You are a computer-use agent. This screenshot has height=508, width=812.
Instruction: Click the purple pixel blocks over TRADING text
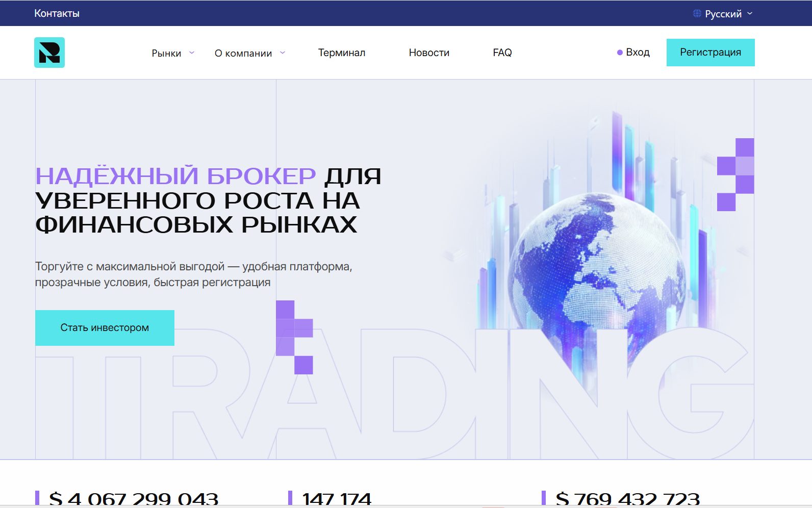click(294, 337)
